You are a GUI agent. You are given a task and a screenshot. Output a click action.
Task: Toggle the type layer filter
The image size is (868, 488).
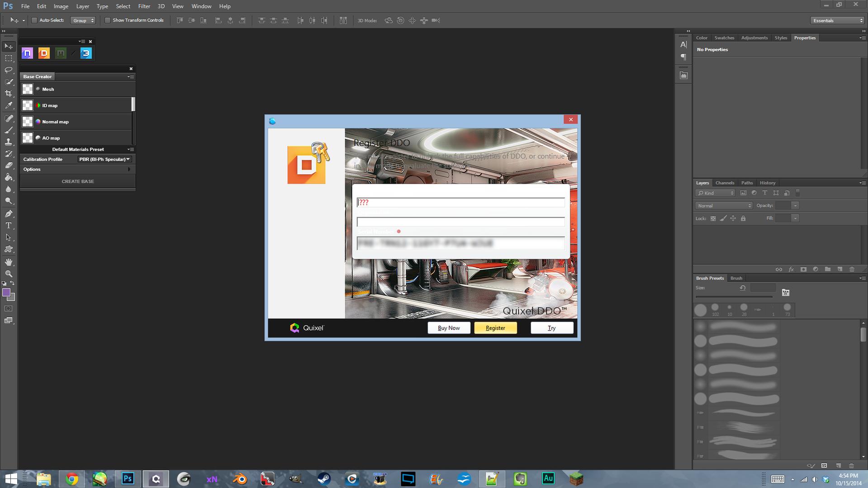(x=765, y=193)
